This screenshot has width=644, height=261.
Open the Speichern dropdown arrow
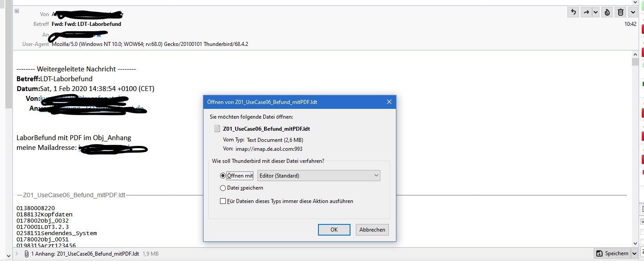tap(634, 253)
